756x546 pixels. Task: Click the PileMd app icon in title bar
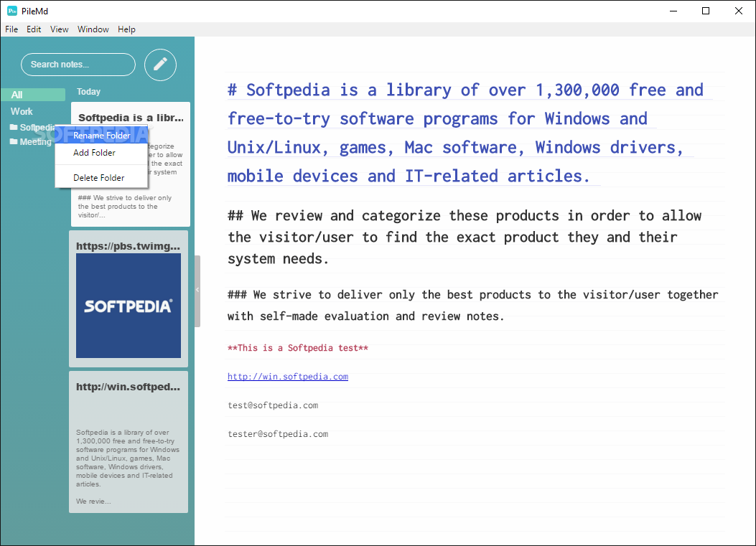12,11
